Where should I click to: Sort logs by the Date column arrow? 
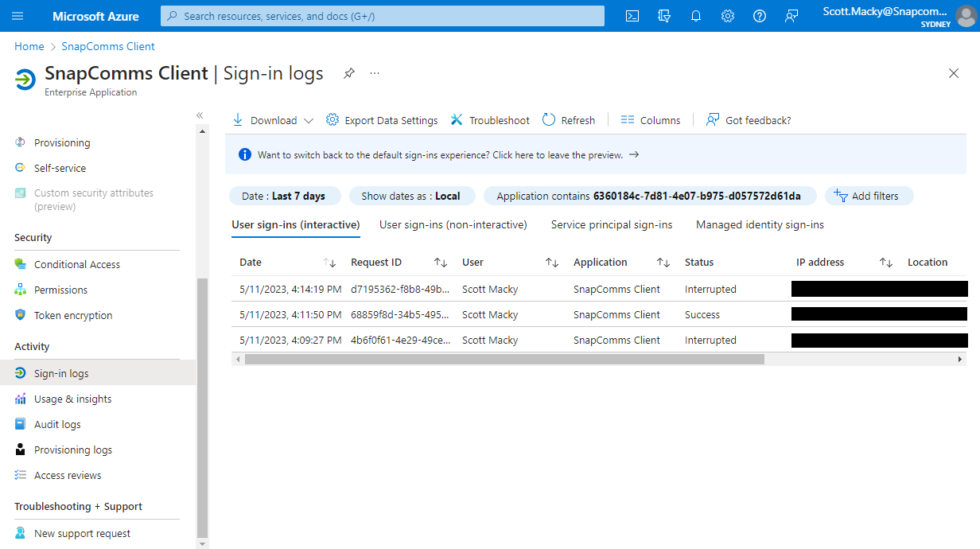330,262
